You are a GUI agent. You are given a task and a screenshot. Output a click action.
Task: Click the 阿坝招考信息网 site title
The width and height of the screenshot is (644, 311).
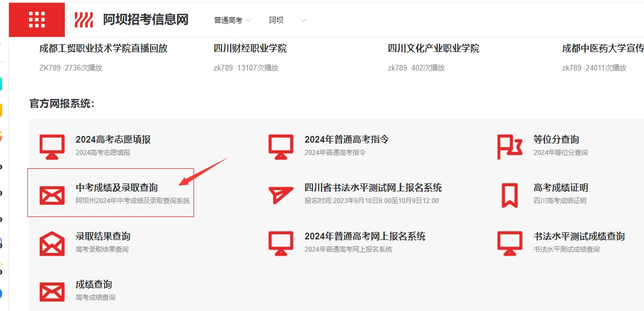tap(145, 20)
